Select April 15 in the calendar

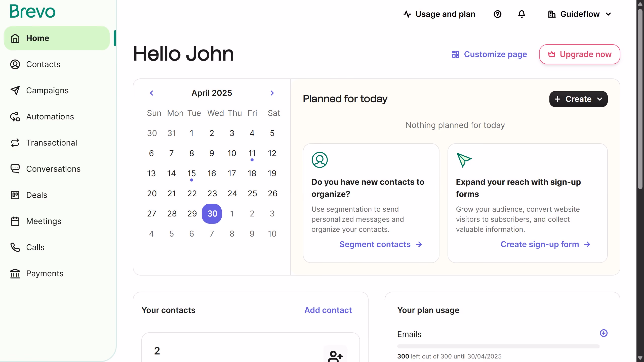(192, 173)
